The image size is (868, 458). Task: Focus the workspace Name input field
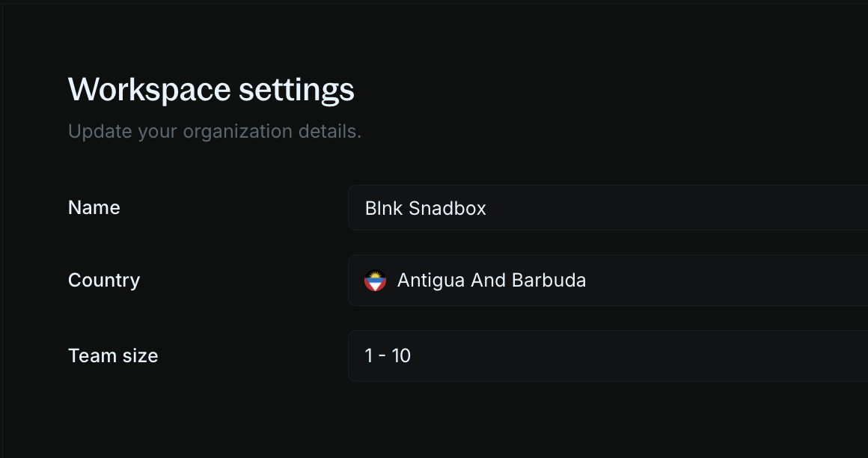[x=608, y=208]
